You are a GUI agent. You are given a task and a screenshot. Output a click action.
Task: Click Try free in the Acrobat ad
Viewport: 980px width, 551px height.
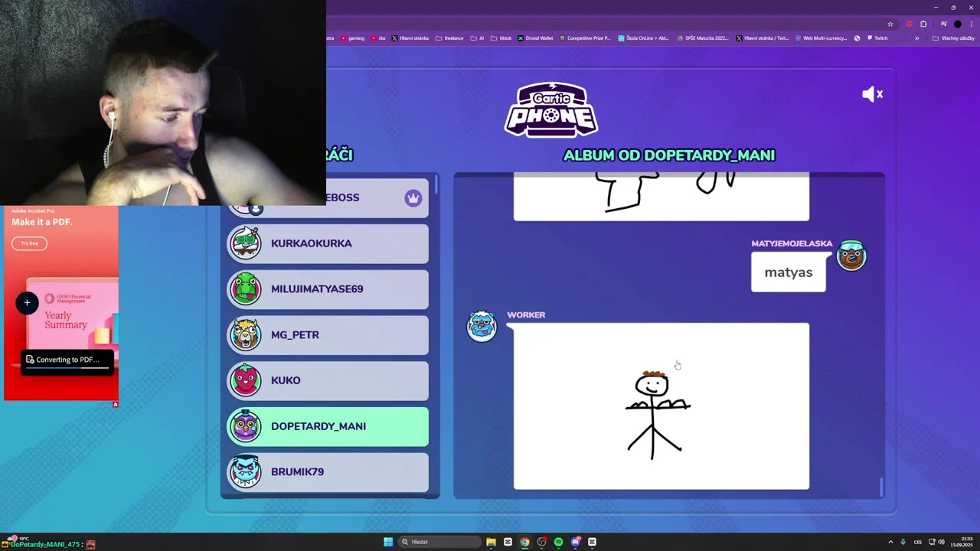pyautogui.click(x=29, y=243)
